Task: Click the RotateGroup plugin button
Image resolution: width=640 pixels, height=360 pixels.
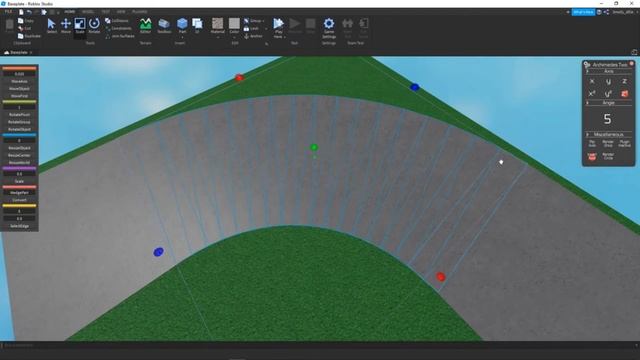Action: (x=20, y=122)
